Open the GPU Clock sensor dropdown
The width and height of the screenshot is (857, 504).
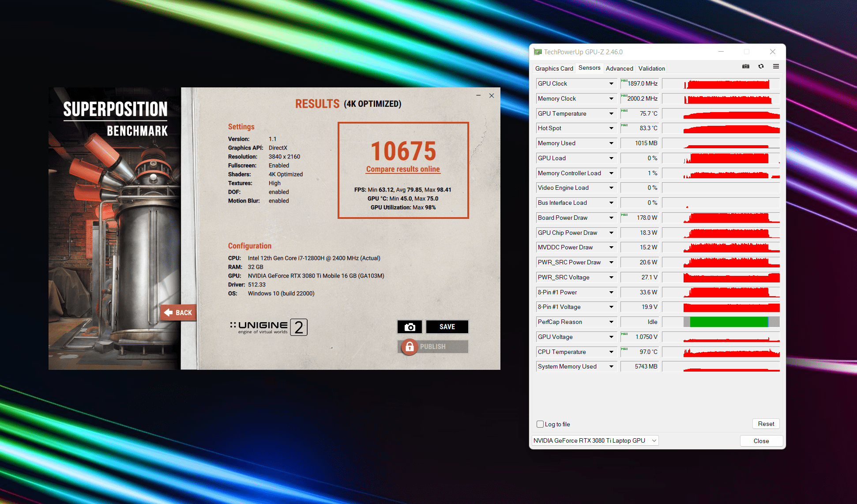point(611,83)
